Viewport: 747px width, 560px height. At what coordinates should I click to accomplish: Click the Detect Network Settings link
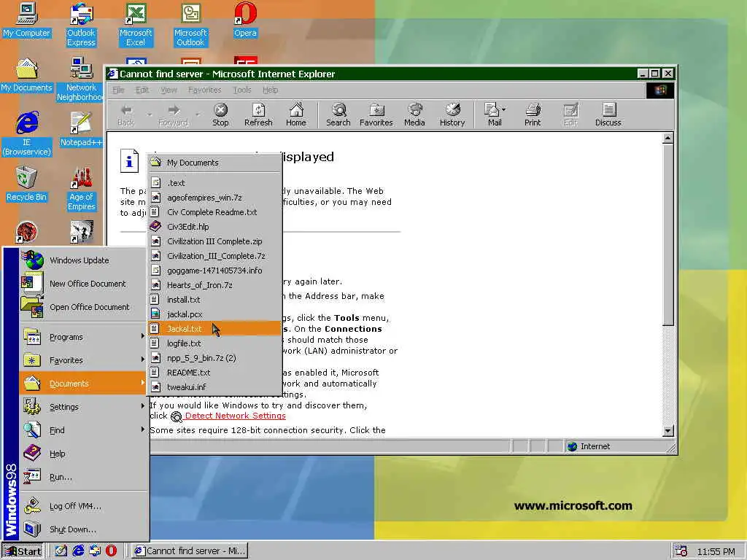coord(235,416)
